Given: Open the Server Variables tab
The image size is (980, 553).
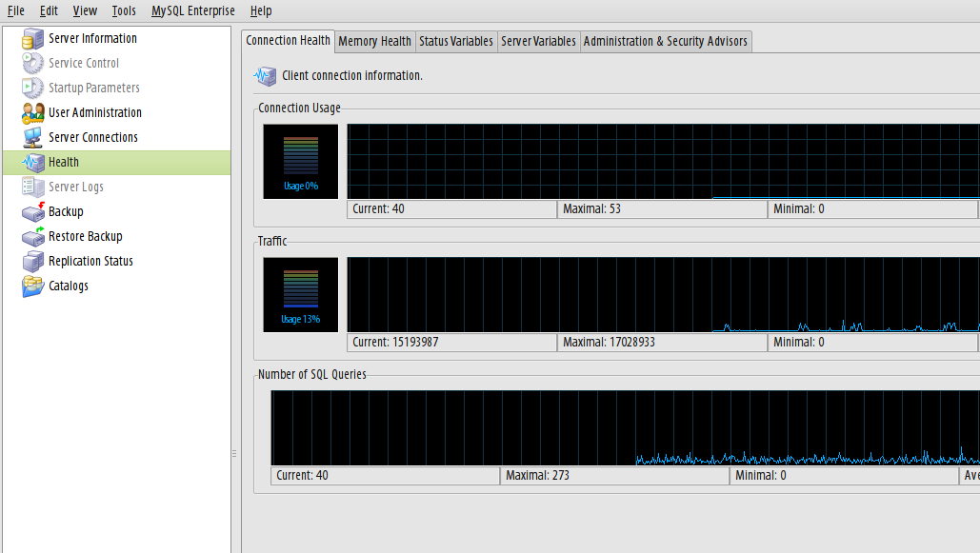Looking at the screenshot, I should pos(538,42).
